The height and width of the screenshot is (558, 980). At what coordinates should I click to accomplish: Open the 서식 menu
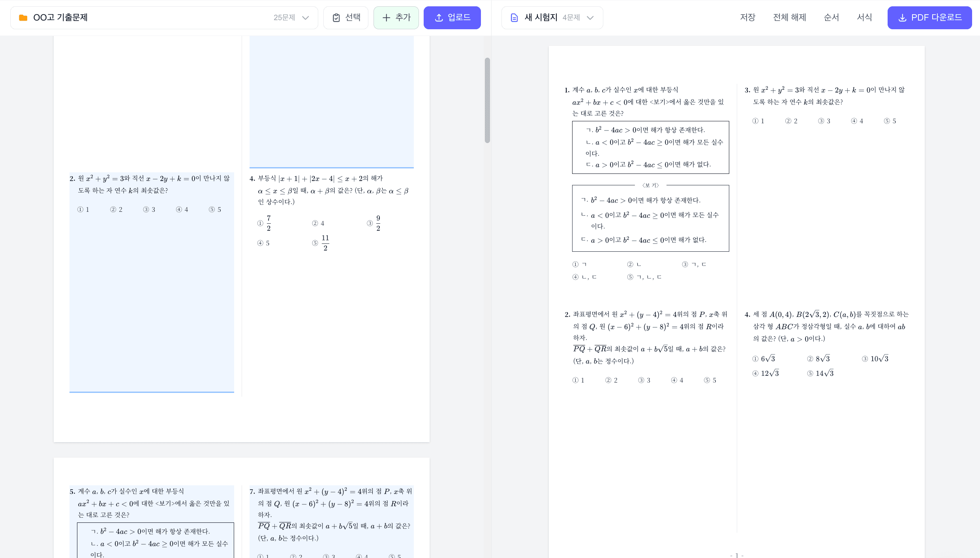coord(864,17)
